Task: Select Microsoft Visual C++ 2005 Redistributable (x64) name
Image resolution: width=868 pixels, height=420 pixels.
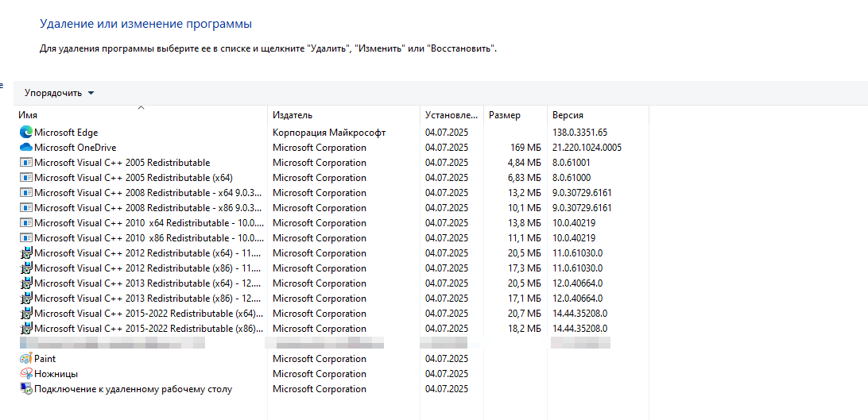Action: [x=134, y=178]
